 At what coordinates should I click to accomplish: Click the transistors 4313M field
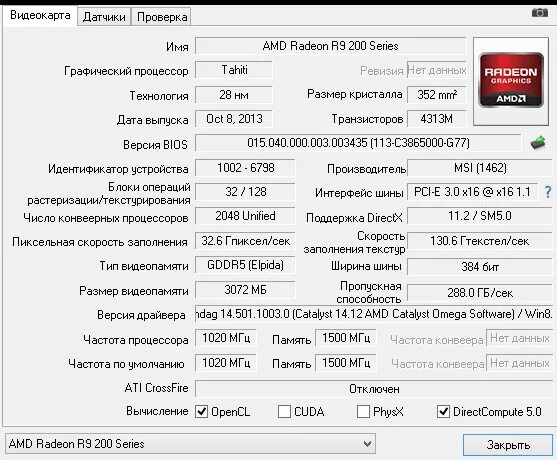pyautogui.click(x=437, y=119)
